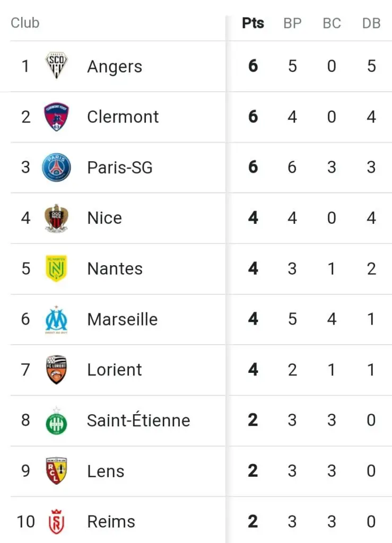Sort by the BP column header
The image size is (392, 543).
point(292,23)
